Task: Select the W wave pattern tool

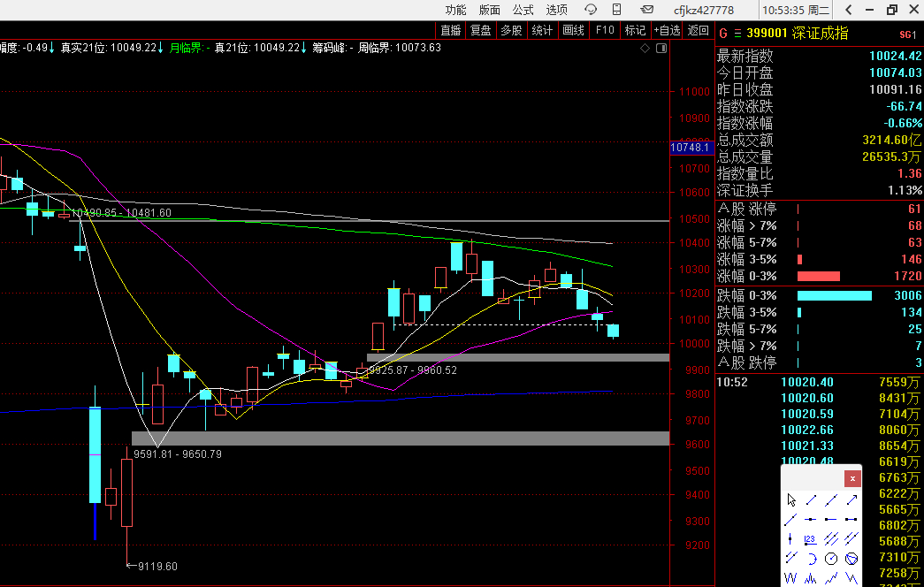Action: [x=790, y=578]
